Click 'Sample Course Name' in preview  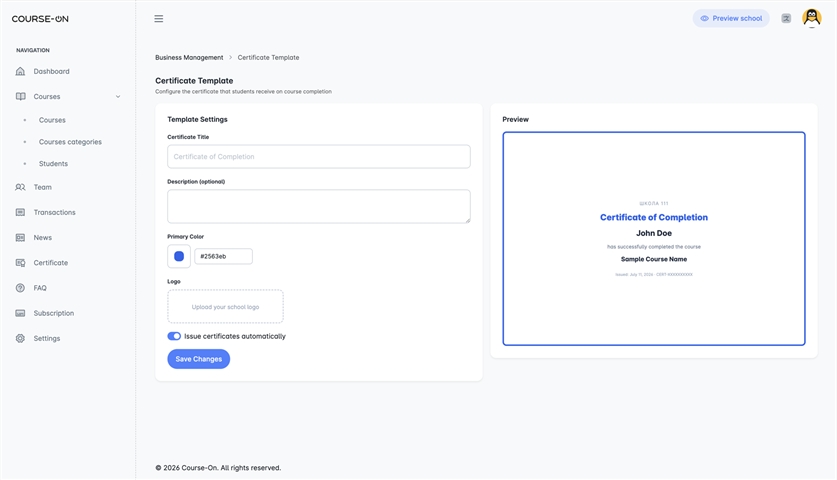[653, 259]
